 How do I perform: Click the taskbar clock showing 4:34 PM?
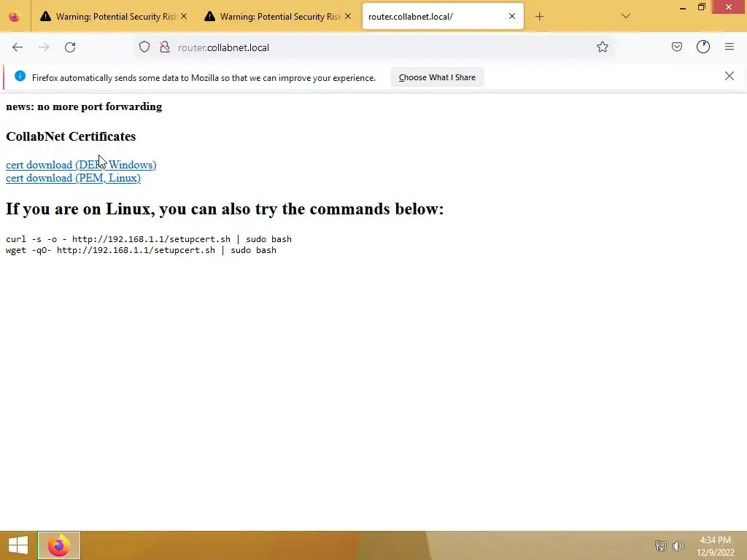click(715, 546)
